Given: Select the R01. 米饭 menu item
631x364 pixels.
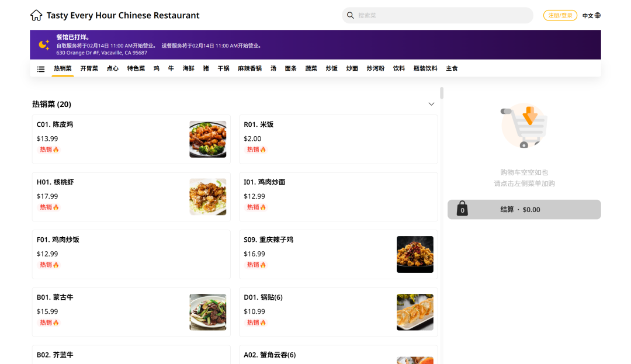Looking at the screenshot, I should click(x=338, y=139).
